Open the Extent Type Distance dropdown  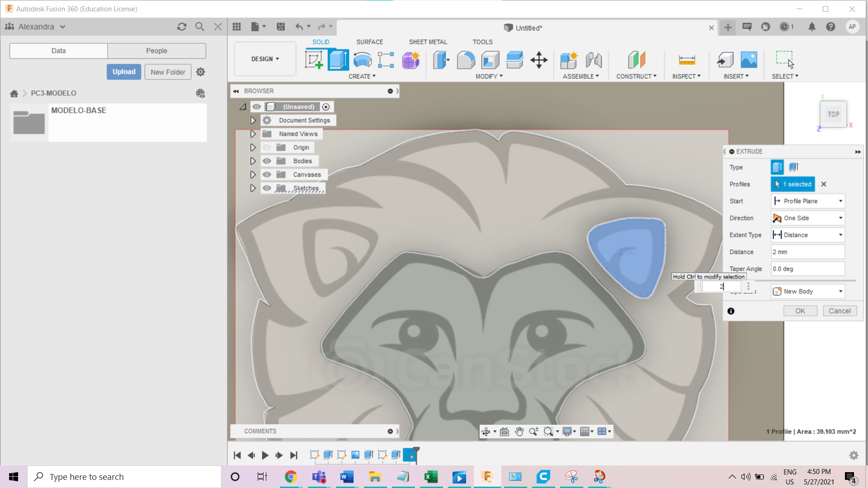(x=808, y=235)
